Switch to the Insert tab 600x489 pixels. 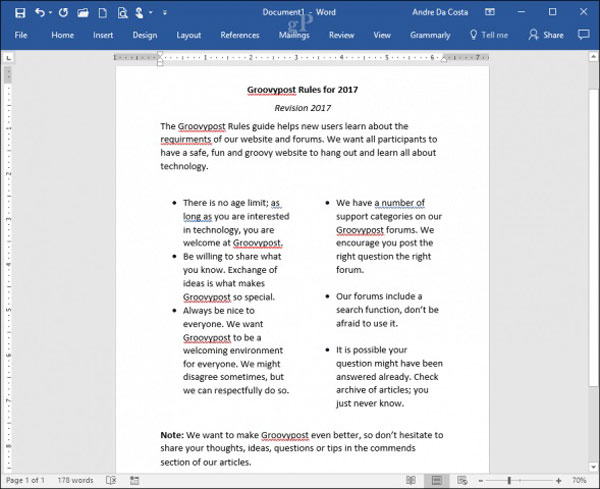tap(103, 35)
